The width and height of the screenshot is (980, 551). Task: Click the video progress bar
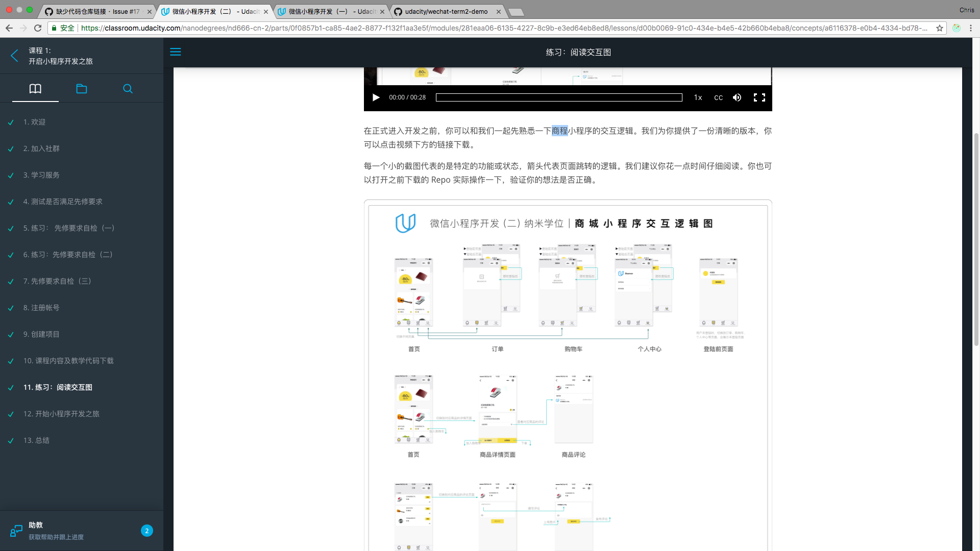click(x=559, y=97)
